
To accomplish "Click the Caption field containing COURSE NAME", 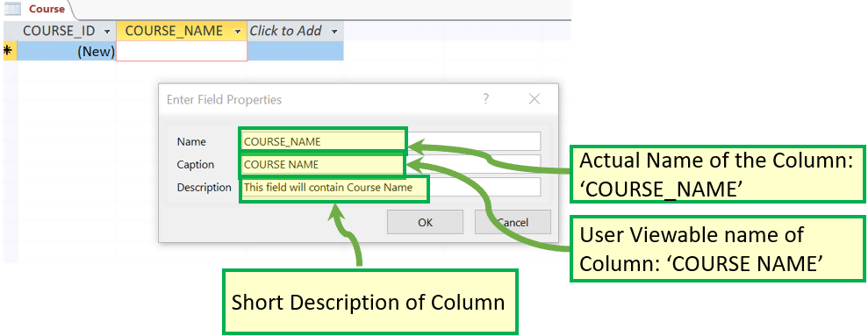I will (x=391, y=164).
